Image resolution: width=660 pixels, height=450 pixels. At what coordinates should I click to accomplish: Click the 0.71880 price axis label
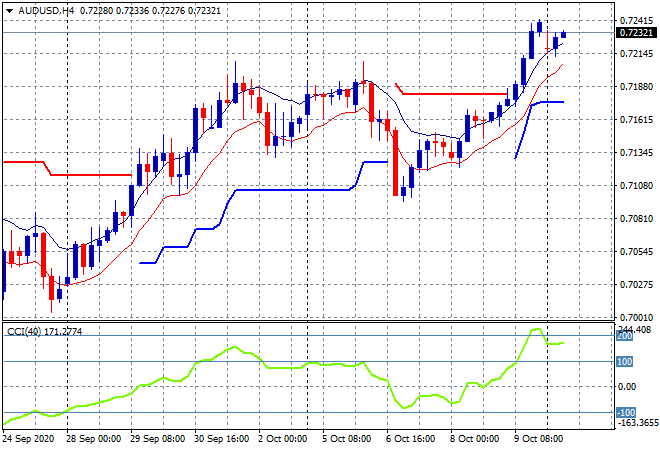[x=636, y=87]
